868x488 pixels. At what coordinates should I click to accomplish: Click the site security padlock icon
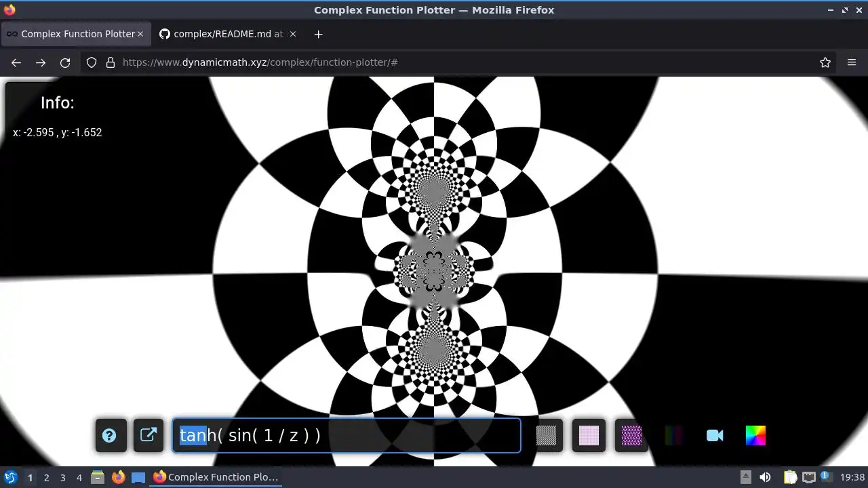(x=111, y=62)
